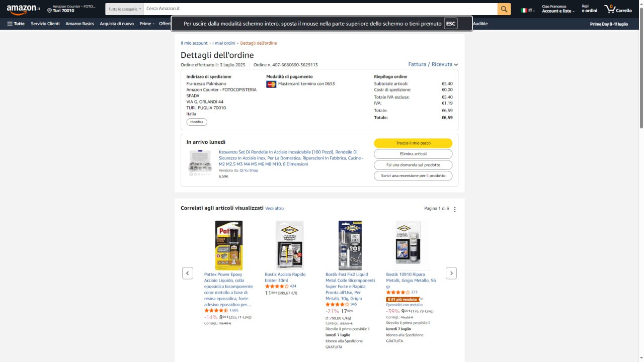The image size is (644, 362).
Task: Open the Tutte hamburger menu
Action: click(16, 24)
